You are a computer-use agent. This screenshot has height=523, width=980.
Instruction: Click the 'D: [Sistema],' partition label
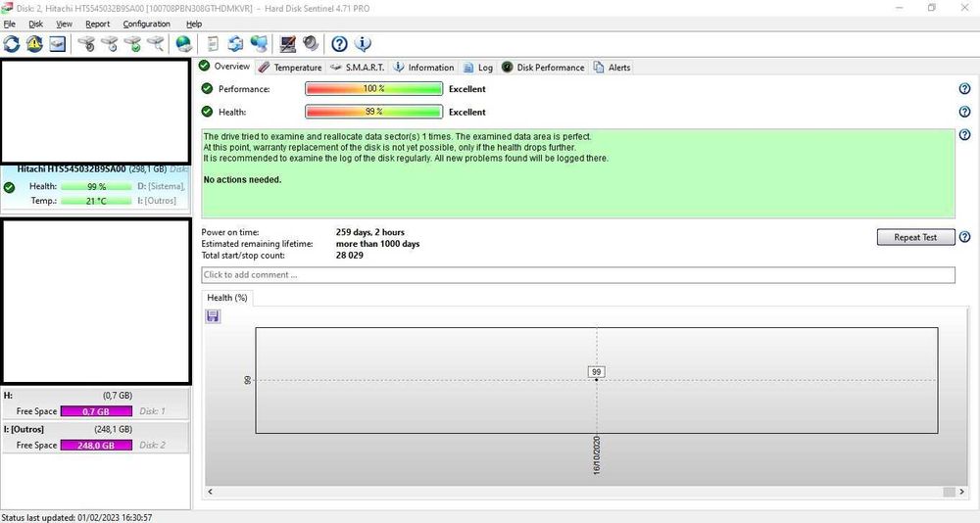pyautogui.click(x=161, y=186)
